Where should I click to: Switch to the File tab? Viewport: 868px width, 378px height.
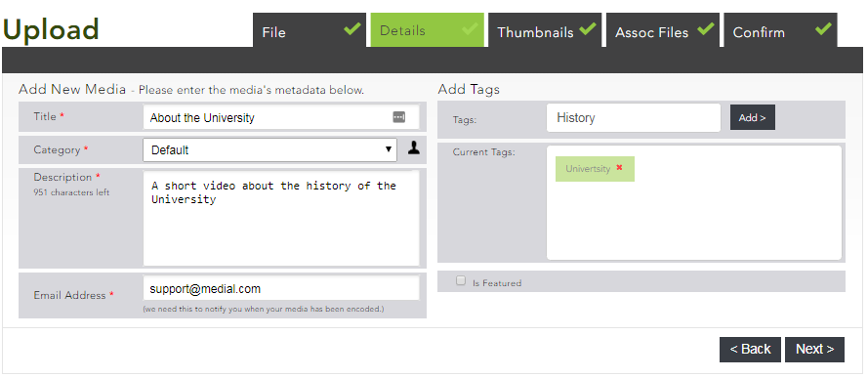click(310, 30)
